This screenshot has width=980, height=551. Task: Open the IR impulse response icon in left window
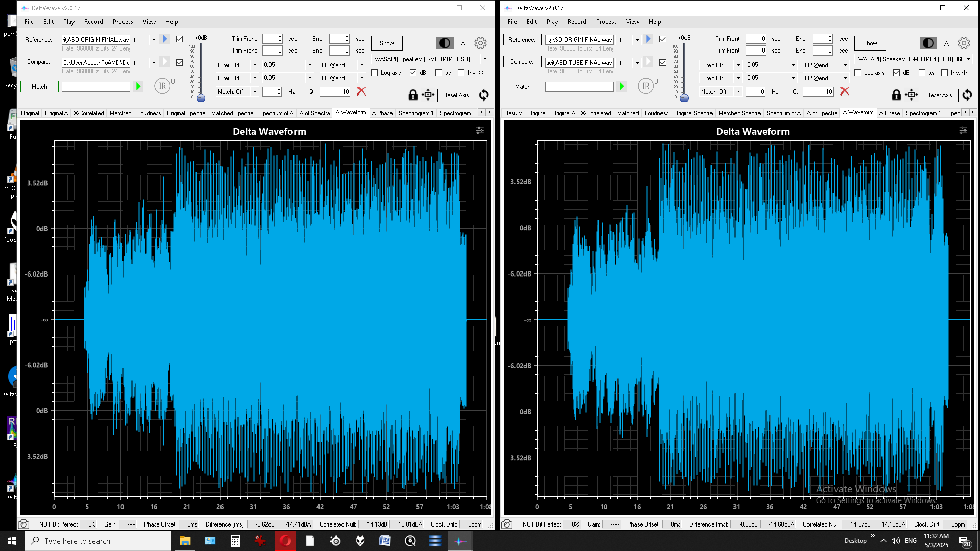162,86
